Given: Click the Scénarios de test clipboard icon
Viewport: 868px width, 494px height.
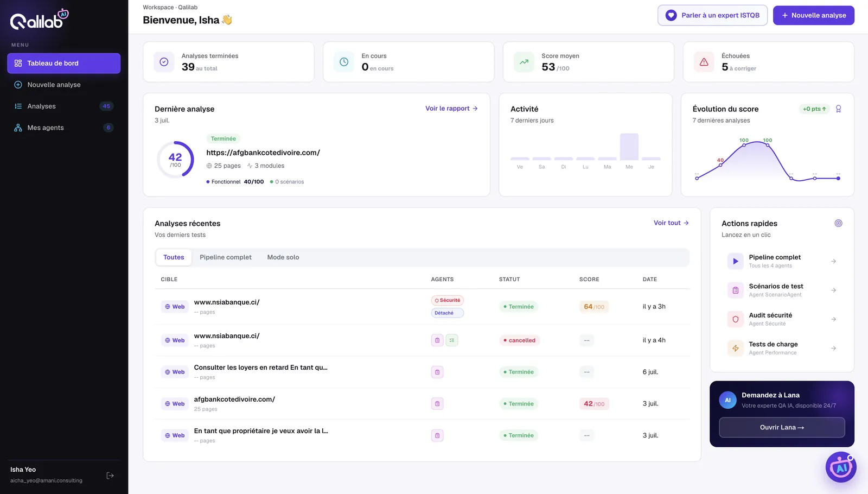Looking at the screenshot, I should click(x=736, y=290).
